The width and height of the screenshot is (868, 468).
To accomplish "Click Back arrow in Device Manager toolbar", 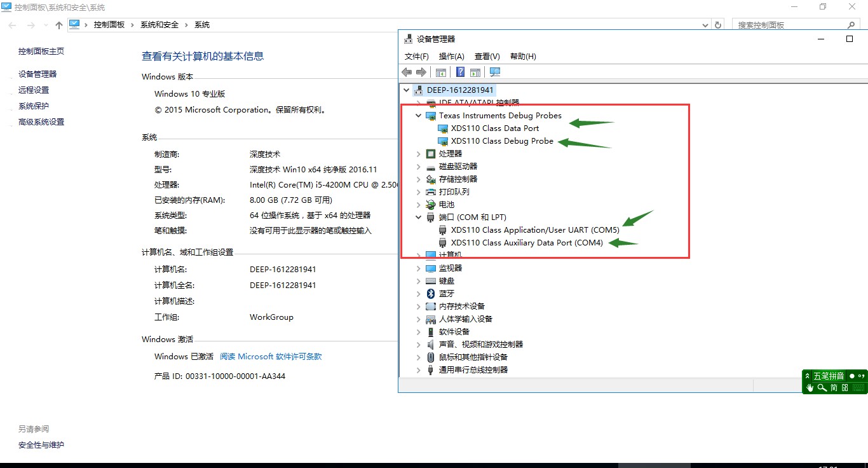I will tap(407, 72).
